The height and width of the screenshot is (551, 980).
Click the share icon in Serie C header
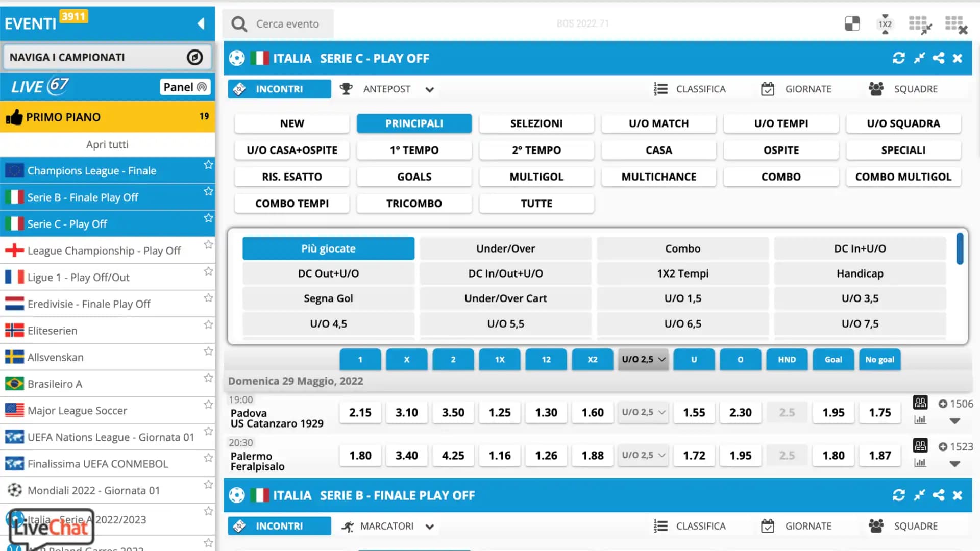pos(938,58)
